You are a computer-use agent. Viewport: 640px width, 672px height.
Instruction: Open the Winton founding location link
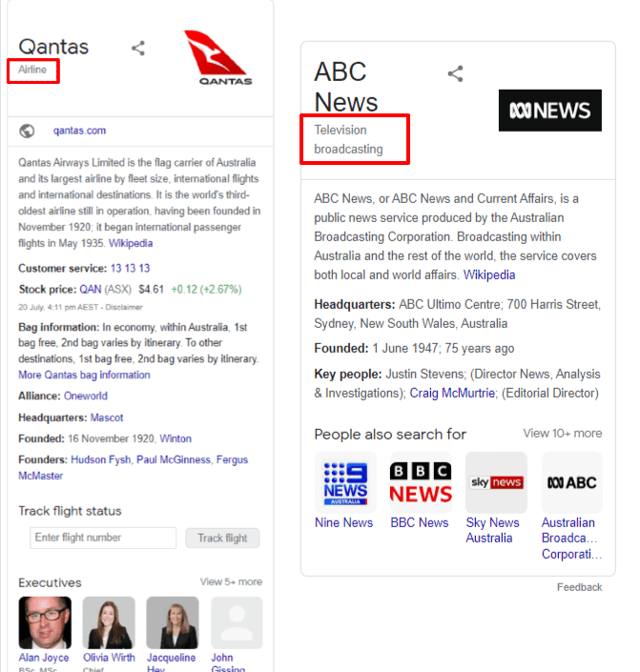[x=175, y=438]
